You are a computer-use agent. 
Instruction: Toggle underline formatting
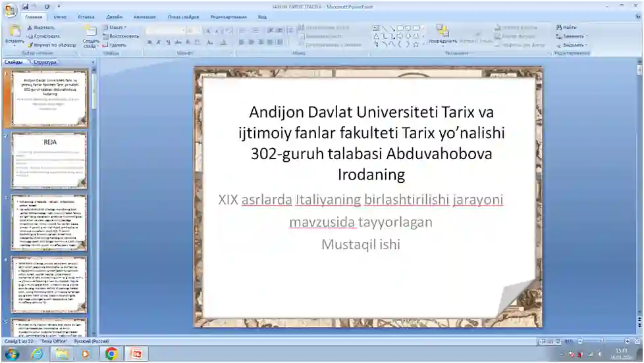tap(168, 42)
